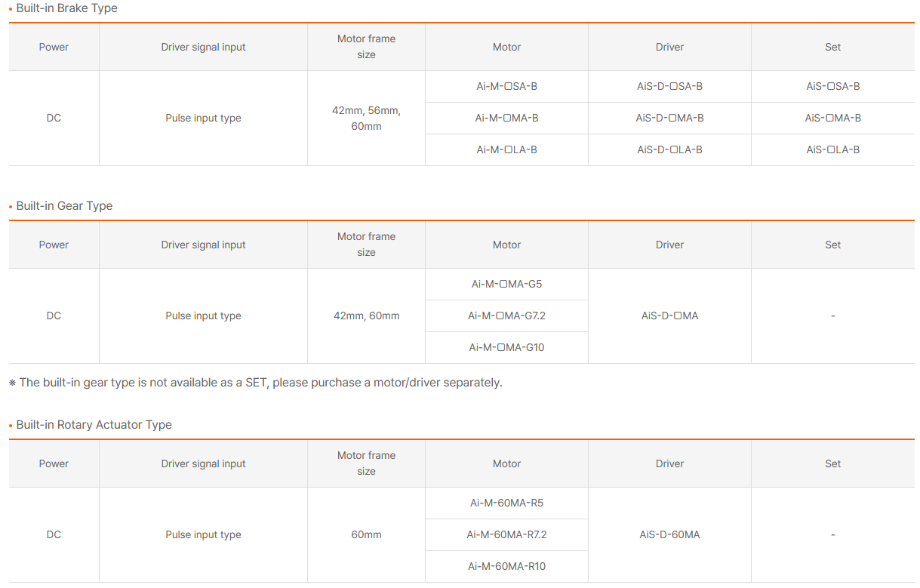Click motor model Ai-M-□MA-B
Viewport: 920px width, 588px height.
click(x=506, y=118)
